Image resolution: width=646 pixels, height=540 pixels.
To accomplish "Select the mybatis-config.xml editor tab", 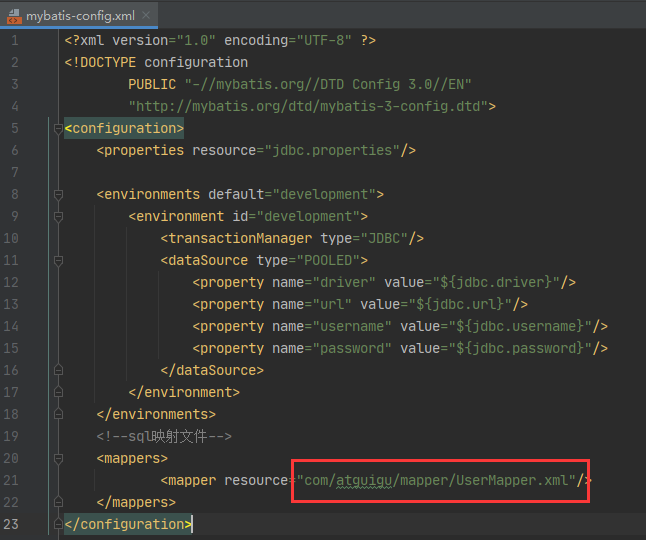I will click(79, 15).
